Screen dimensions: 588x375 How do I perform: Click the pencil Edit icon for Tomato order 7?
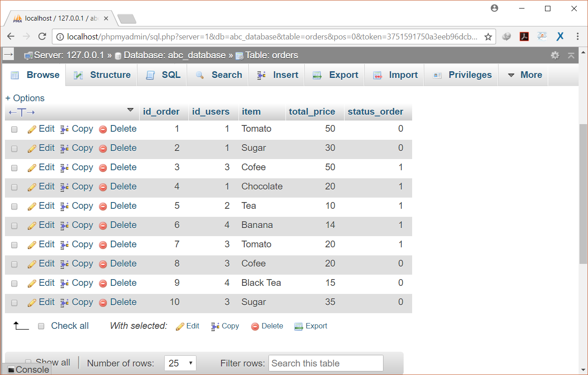(x=32, y=245)
